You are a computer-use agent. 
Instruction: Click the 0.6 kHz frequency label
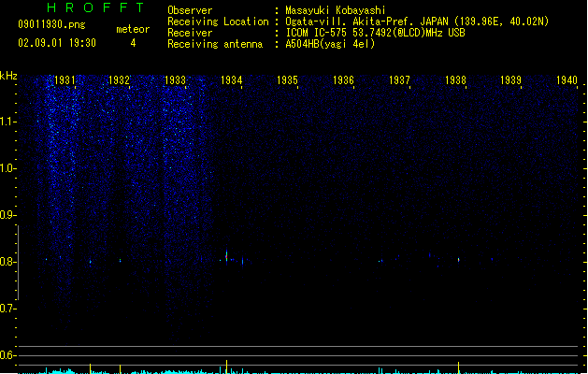pos(7,355)
